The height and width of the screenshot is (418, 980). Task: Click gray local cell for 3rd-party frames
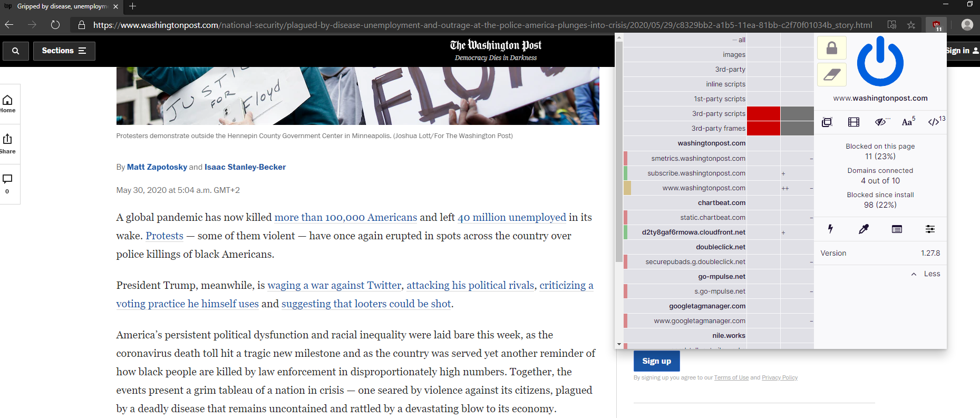pos(797,128)
